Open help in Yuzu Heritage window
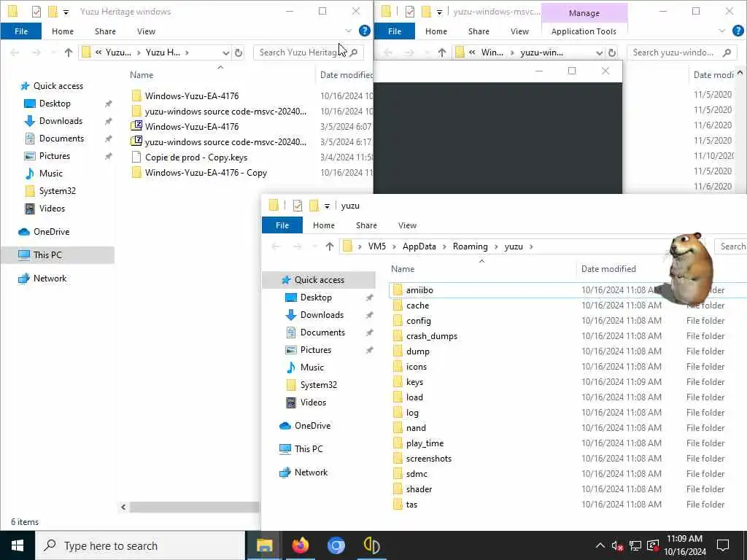The width and height of the screenshot is (747, 560). click(x=365, y=31)
